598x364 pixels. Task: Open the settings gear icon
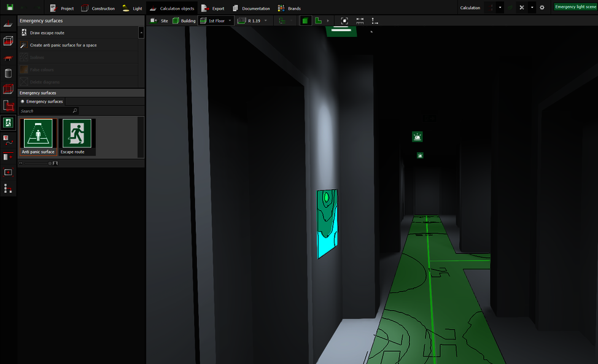pos(542,7)
